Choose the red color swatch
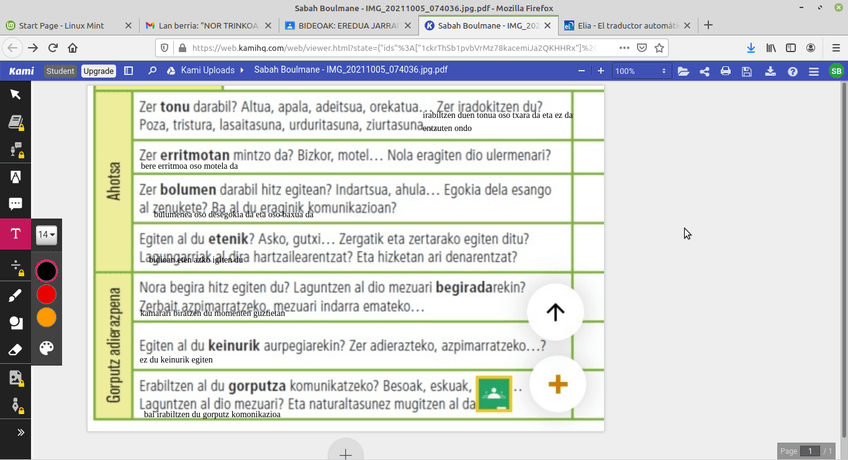Screen dimensions: 848x460 pyautogui.click(x=47, y=294)
